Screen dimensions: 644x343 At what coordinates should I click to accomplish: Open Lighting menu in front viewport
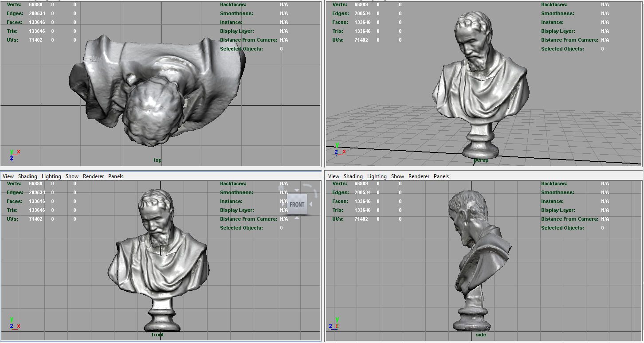51,176
